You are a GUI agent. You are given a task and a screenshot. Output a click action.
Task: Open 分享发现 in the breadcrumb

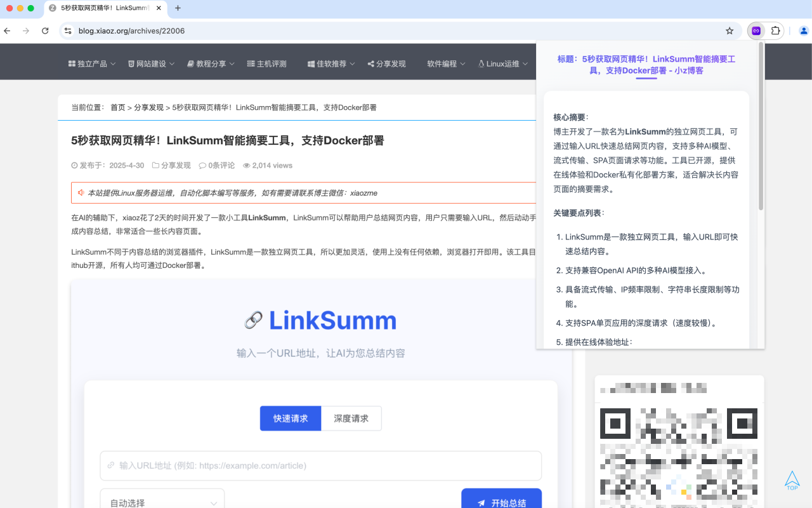(148, 108)
